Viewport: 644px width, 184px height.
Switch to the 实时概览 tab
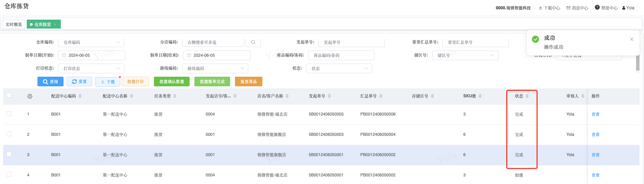[14, 24]
